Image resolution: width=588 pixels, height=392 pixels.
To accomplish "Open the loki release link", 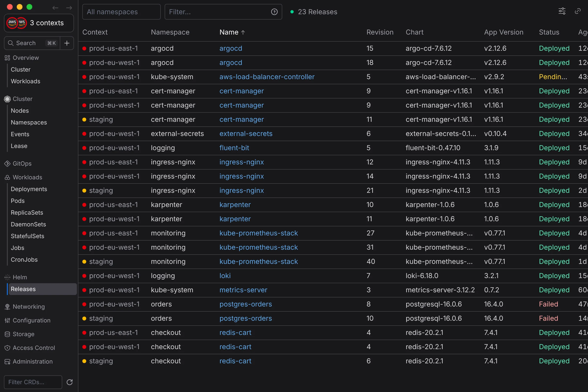I will point(225,275).
